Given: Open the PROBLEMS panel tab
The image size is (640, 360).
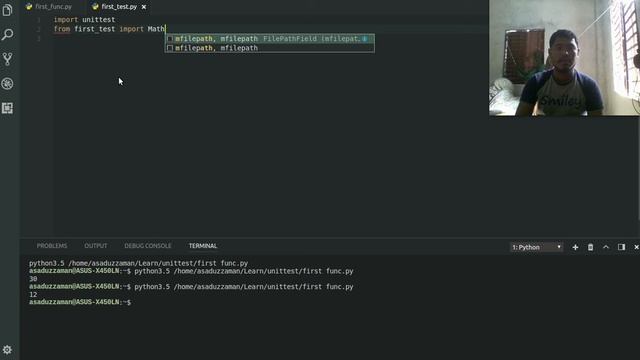Looking at the screenshot, I should click(52, 246).
